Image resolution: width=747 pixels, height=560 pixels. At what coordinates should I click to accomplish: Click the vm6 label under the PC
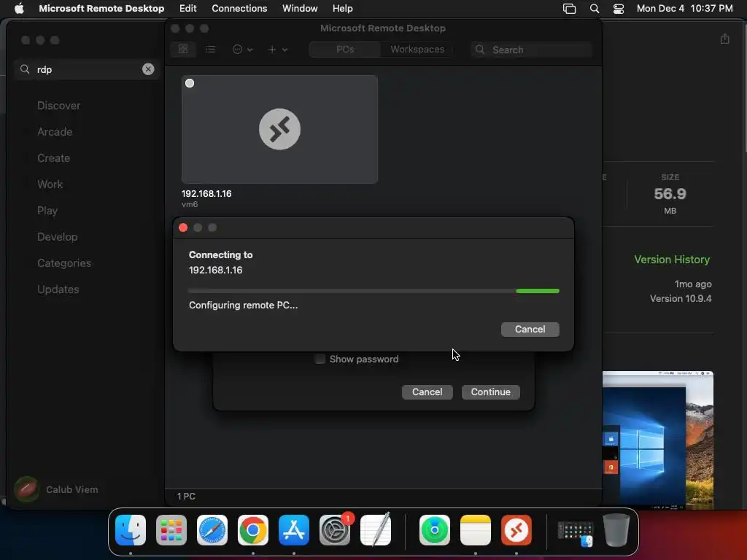[190, 204]
